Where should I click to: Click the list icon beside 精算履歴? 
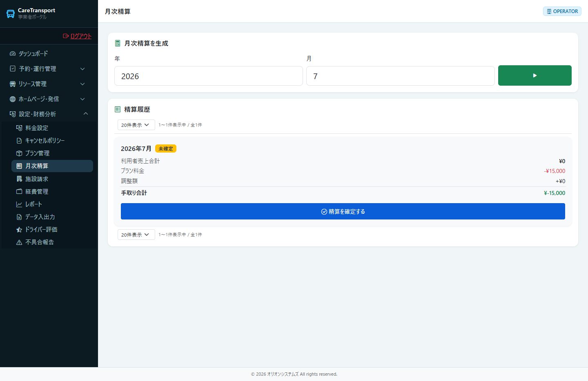(x=118, y=109)
